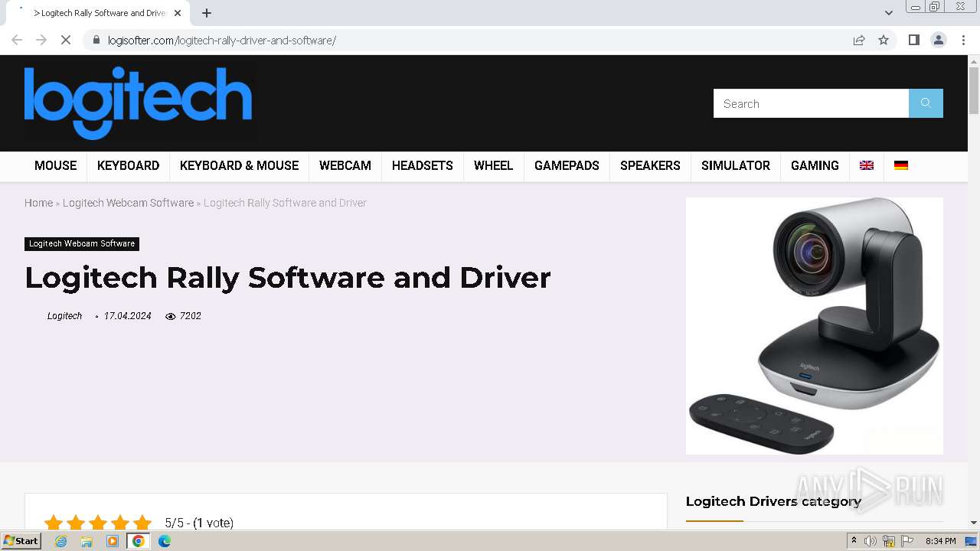Viewport: 980px width, 551px height.
Task: Click the taskbar clock
Action: coord(940,541)
